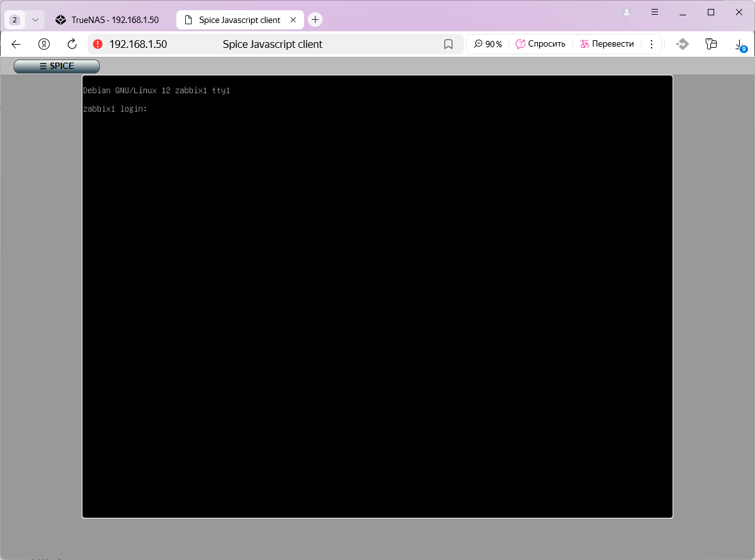
Task: Close the Spice Javascript client tab
Action: 293,20
